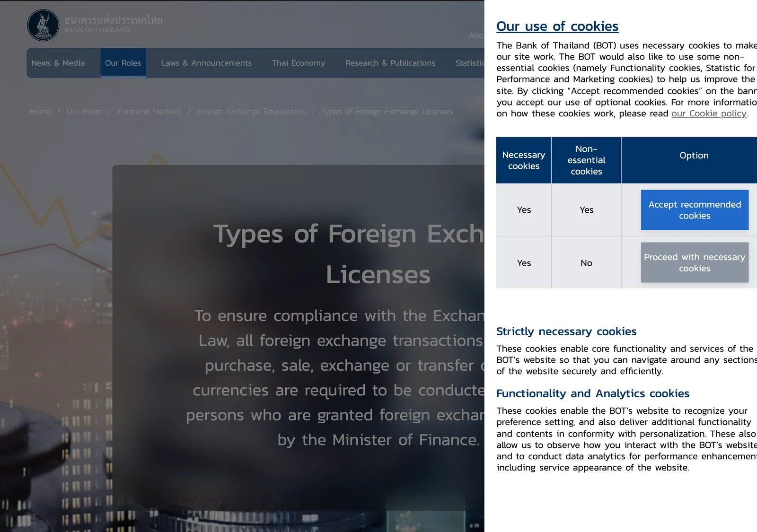This screenshot has height=532, width=757.
Task: Click the Our Roles breadcrumb link
Action: pos(84,112)
